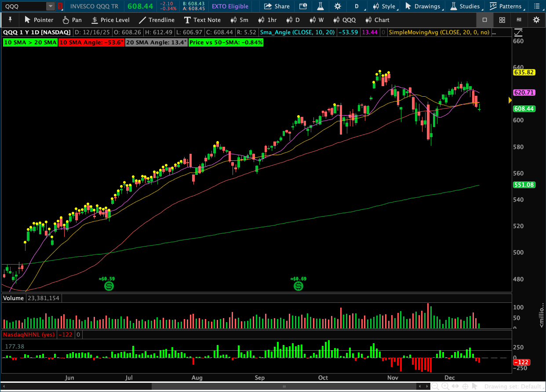The height and width of the screenshot is (392, 546).
Task: Switch to the 5m candle timeframe
Action: click(x=239, y=20)
